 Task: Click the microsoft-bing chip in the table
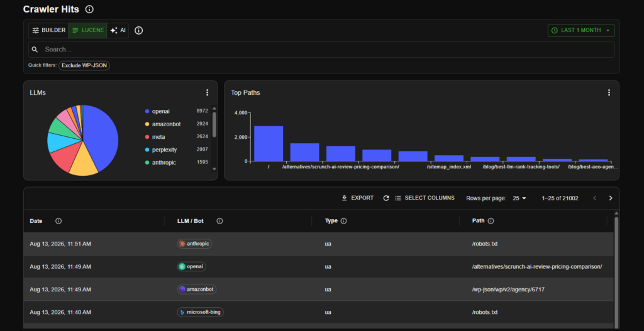[201, 312]
